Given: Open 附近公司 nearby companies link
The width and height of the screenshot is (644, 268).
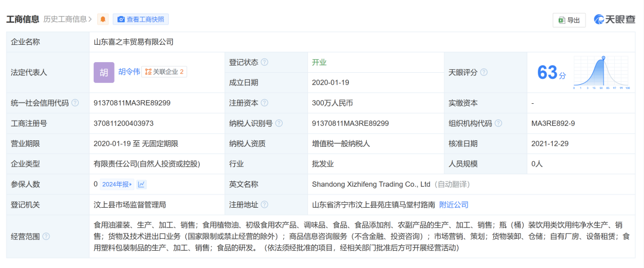Looking at the screenshot, I should point(454,205).
